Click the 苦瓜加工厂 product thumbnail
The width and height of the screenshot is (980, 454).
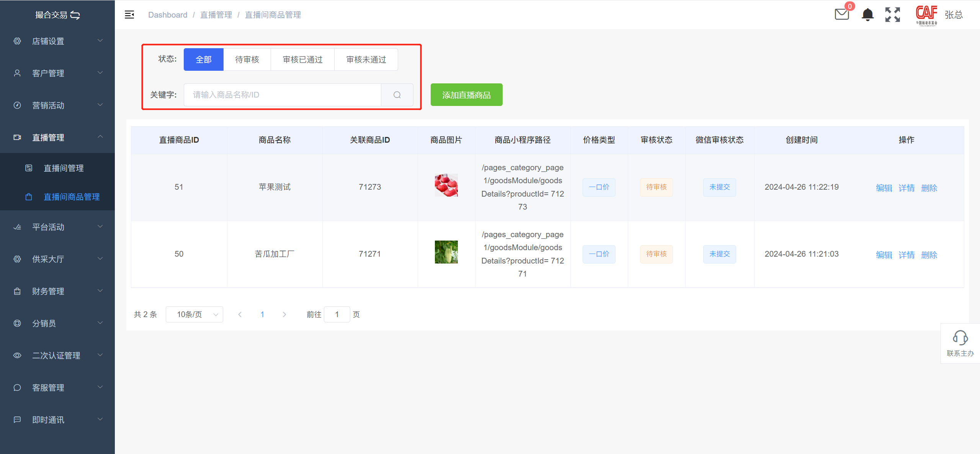click(446, 252)
